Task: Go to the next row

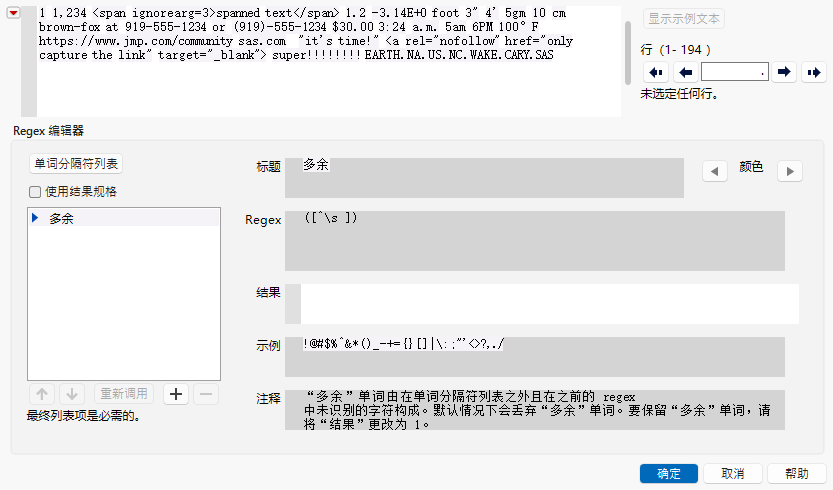Action: tap(784, 72)
